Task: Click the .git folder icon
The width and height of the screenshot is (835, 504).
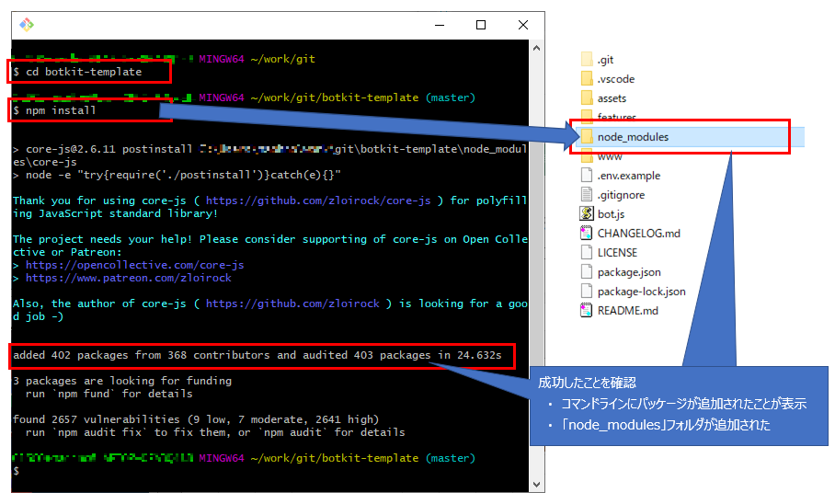Action: [587, 59]
